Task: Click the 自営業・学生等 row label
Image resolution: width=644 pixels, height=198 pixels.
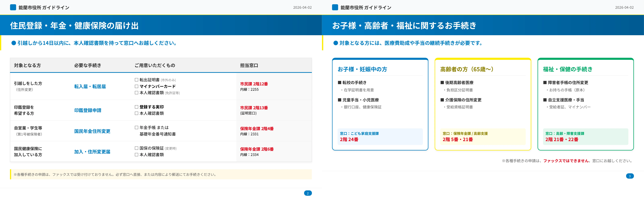Action: pyautogui.click(x=28, y=128)
